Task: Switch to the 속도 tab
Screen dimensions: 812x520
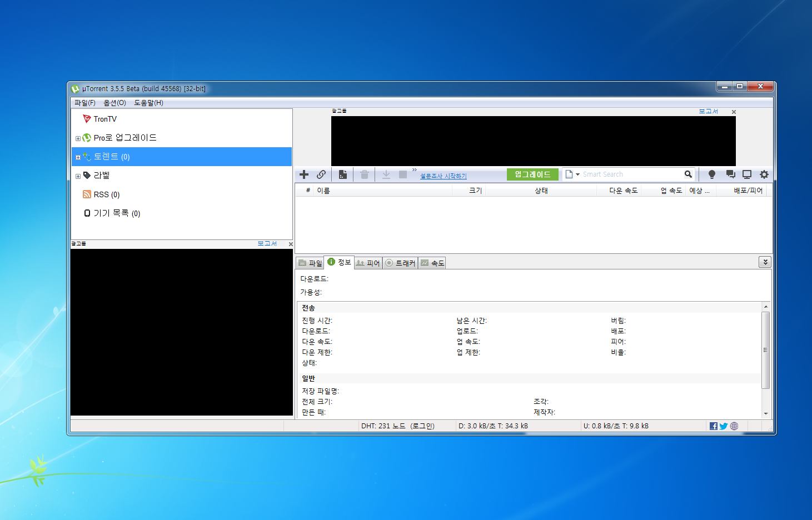Action: (432, 263)
